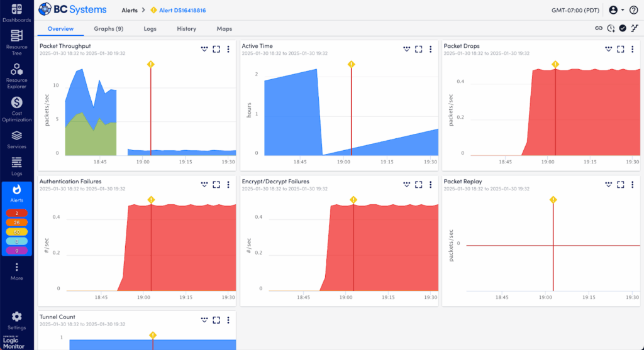644x350 pixels.
Task: Open Logs in the sidebar
Action: click(x=16, y=166)
